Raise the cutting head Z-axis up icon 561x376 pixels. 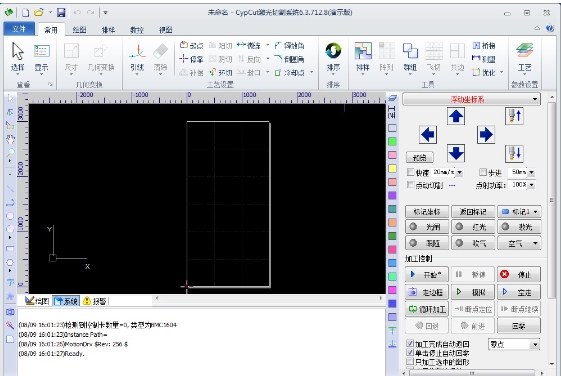coord(514,116)
